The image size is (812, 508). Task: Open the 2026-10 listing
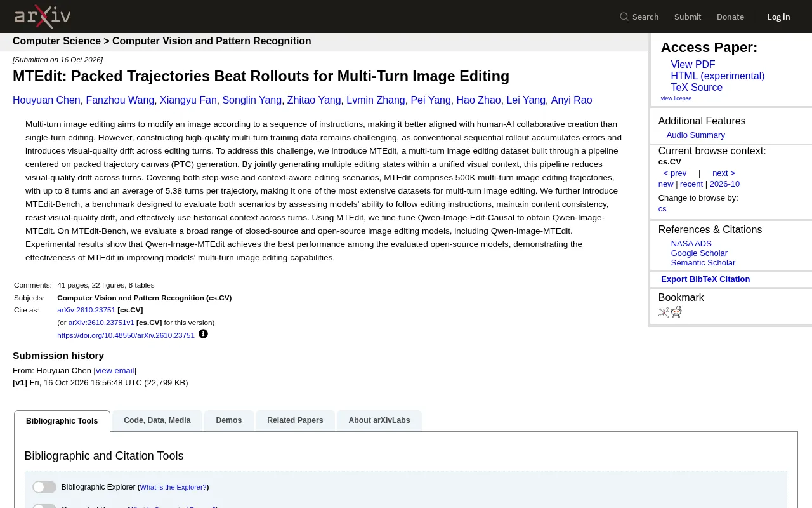(724, 184)
